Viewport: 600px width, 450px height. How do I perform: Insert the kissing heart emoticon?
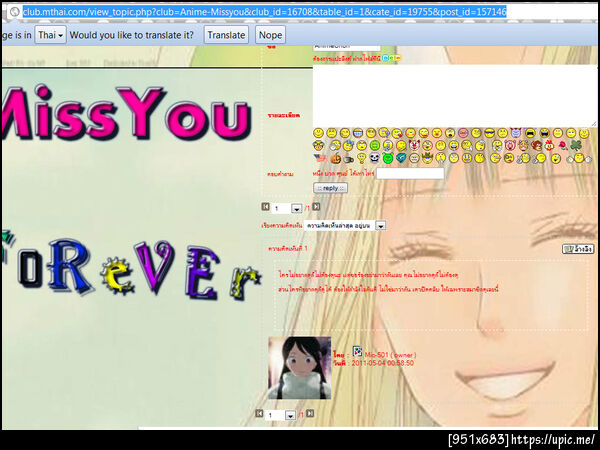[x=397, y=133]
